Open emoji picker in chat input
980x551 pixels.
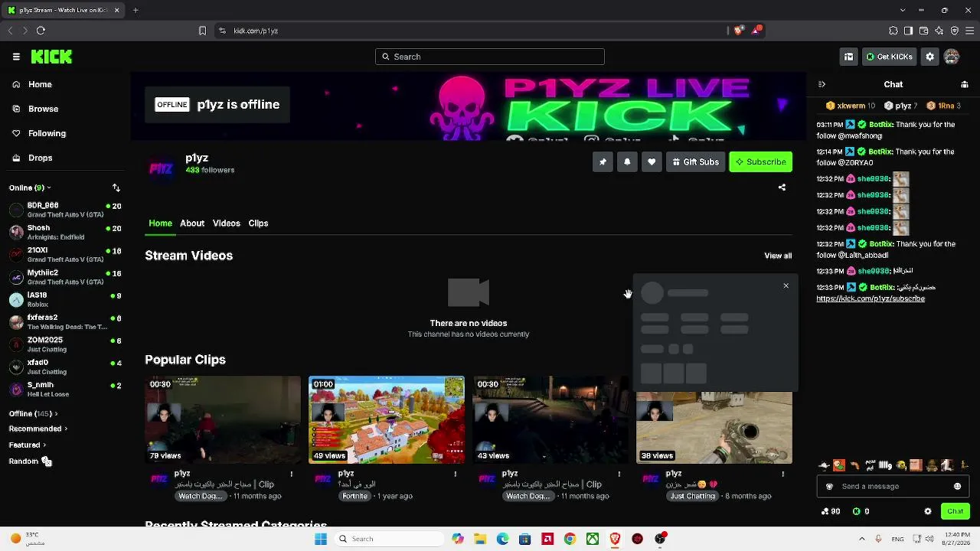pyautogui.click(x=957, y=486)
